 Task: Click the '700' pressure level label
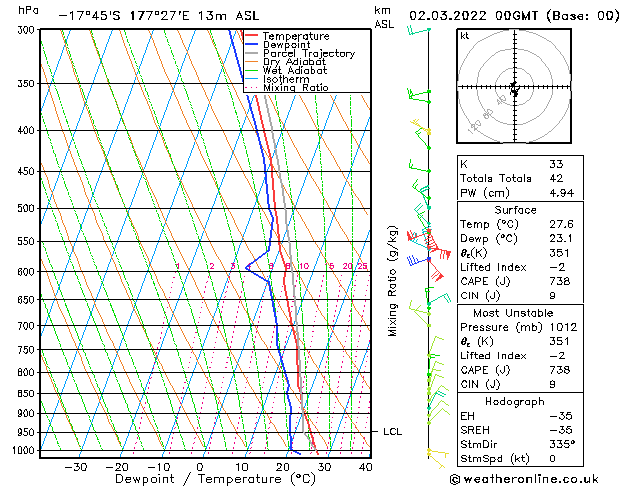(x=28, y=326)
